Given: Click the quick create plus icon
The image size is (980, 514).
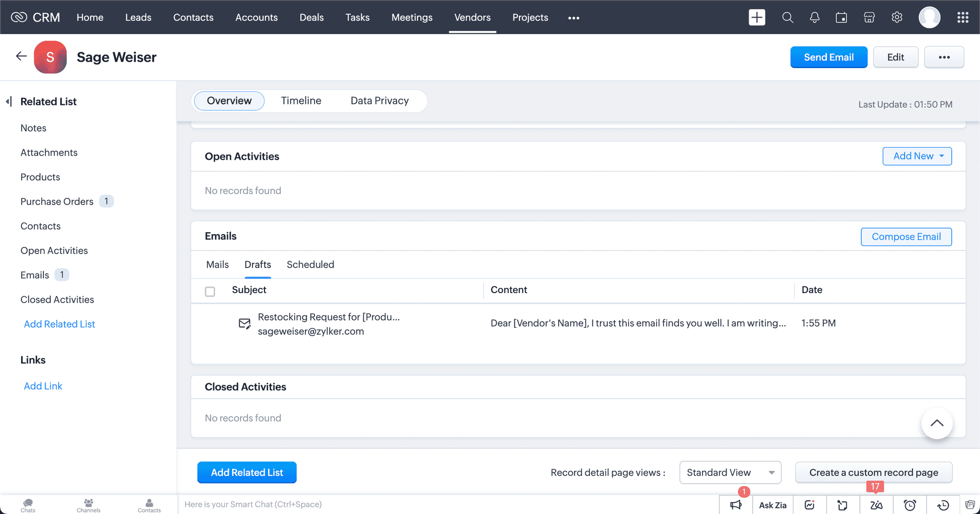Looking at the screenshot, I should click(x=757, y=18).
